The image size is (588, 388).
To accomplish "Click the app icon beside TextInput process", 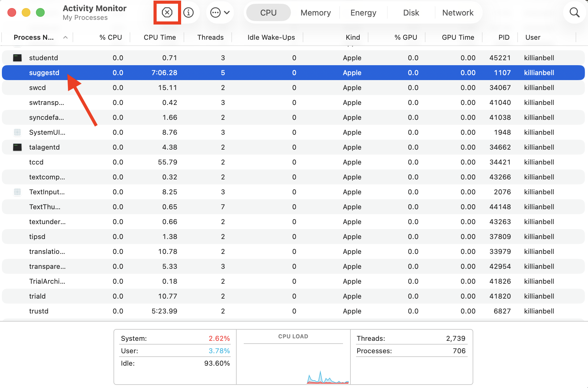I will point(17,192).
